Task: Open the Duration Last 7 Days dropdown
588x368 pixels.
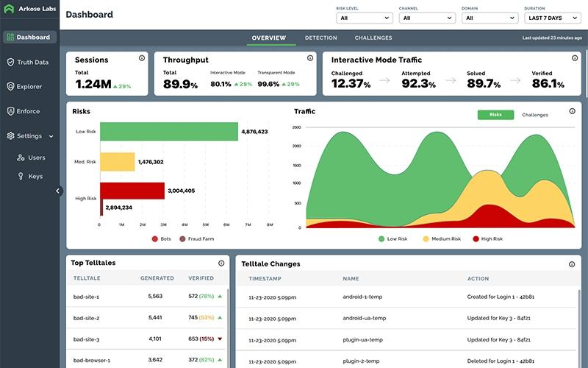Action: click(553, 18)
